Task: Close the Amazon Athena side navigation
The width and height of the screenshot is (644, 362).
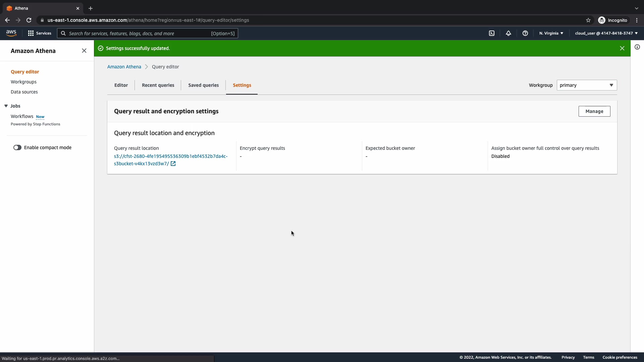Action: point(84,51)
